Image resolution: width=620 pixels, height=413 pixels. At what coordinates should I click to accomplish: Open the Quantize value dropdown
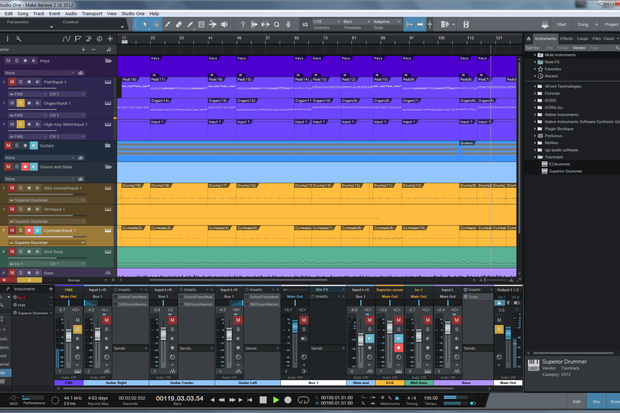[327, 21]
